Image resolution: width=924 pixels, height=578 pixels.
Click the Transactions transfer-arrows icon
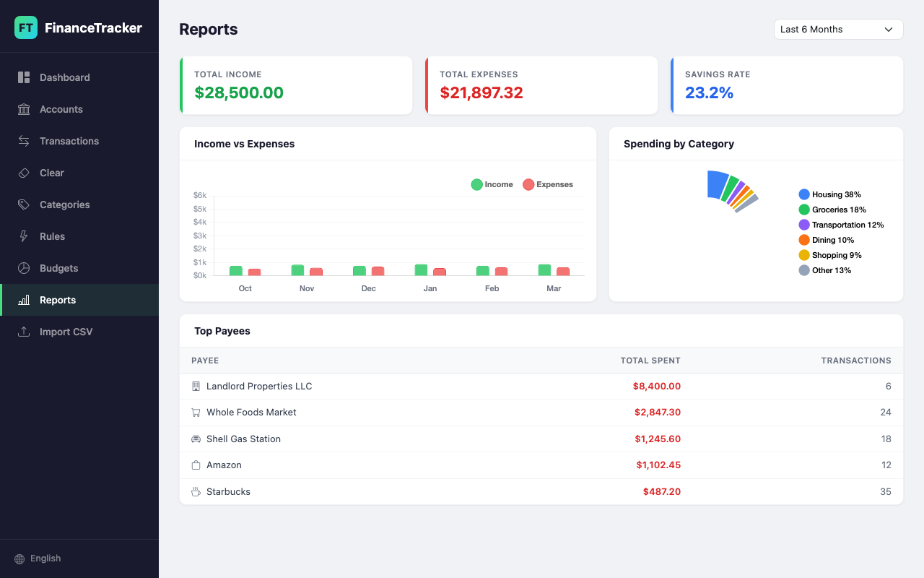tap(24, 141)
